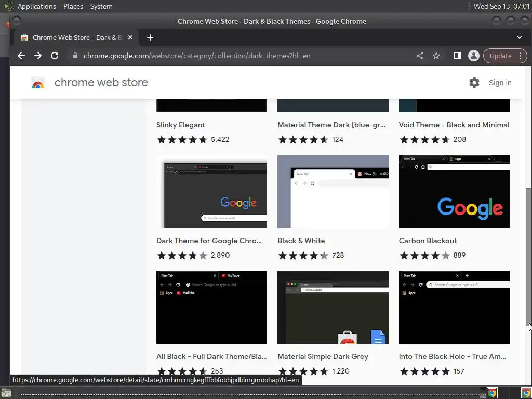Click Material Theme Dark [blue-gr... title

click(x=331, y=125)
